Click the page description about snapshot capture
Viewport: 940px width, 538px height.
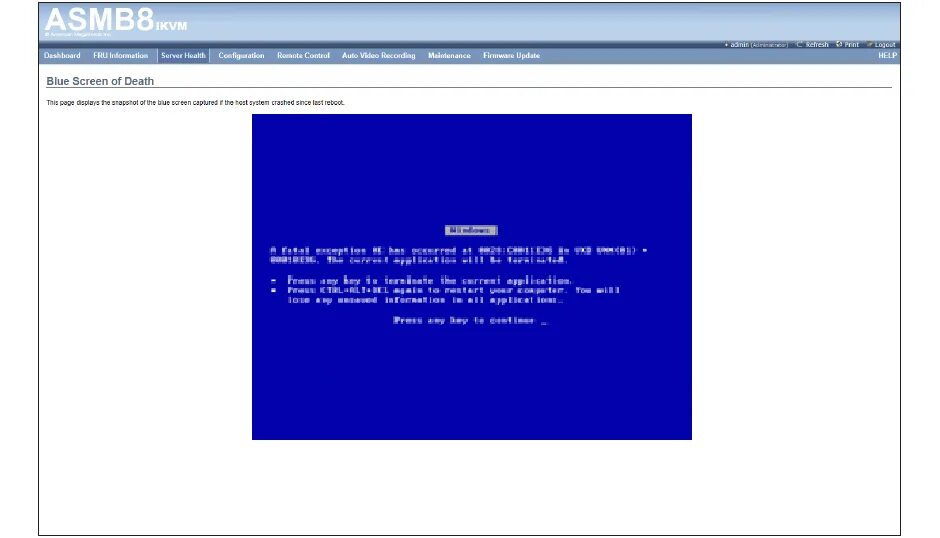(195, 103)
